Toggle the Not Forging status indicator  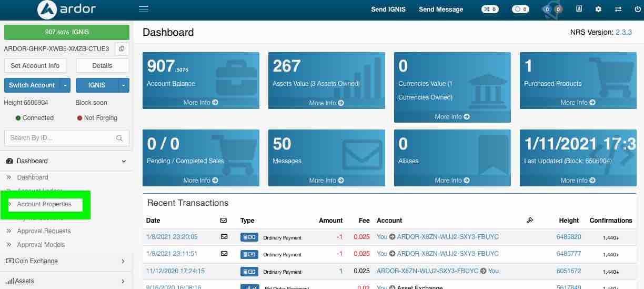pyautogui.click(x=97, y=118)
